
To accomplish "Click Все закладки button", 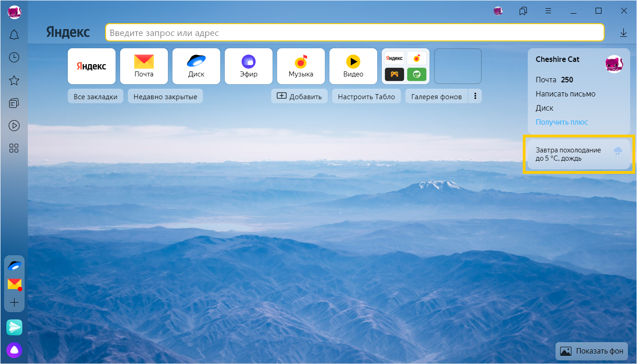I will click(96, 96).
